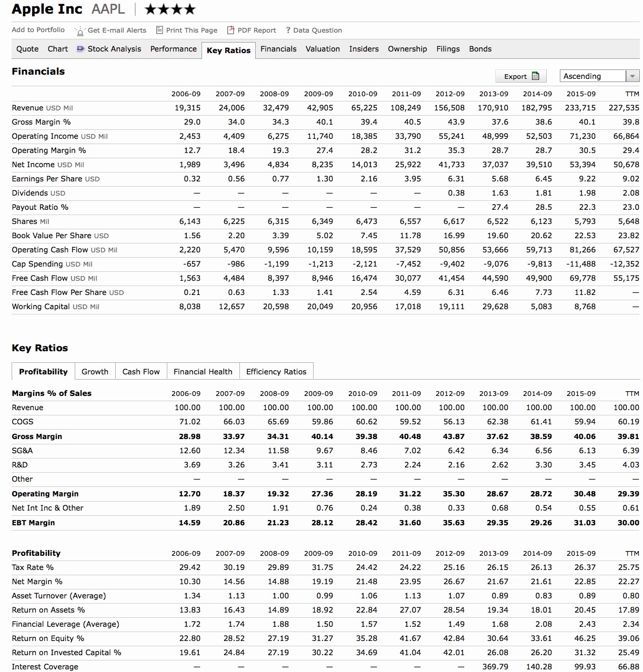Click the Operating Cash Flow row label
643x672 pixels.
[x=65, y=250]
